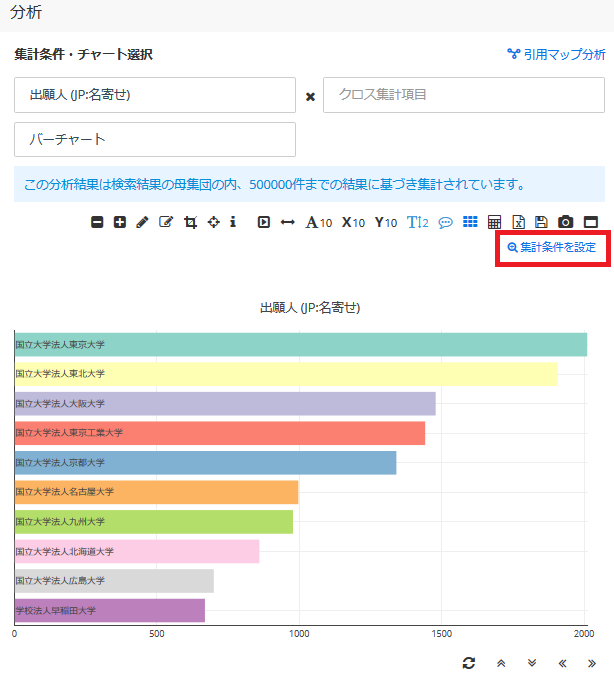The height and width of the screenshot is (683, 614).
Task: Click the 国立大学法人大阪大学 bar
Action: pyautogui.click(x=225, y=403)
